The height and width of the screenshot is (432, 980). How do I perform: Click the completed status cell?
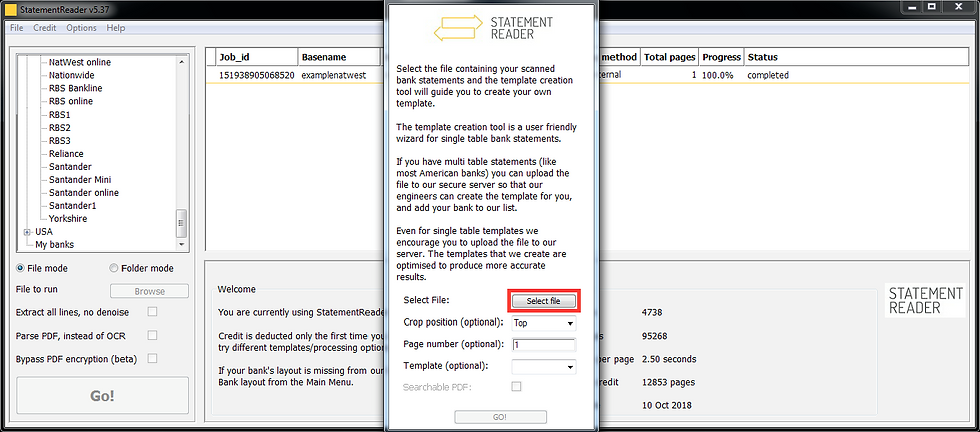pyautogui.click(x=768, y=75)
